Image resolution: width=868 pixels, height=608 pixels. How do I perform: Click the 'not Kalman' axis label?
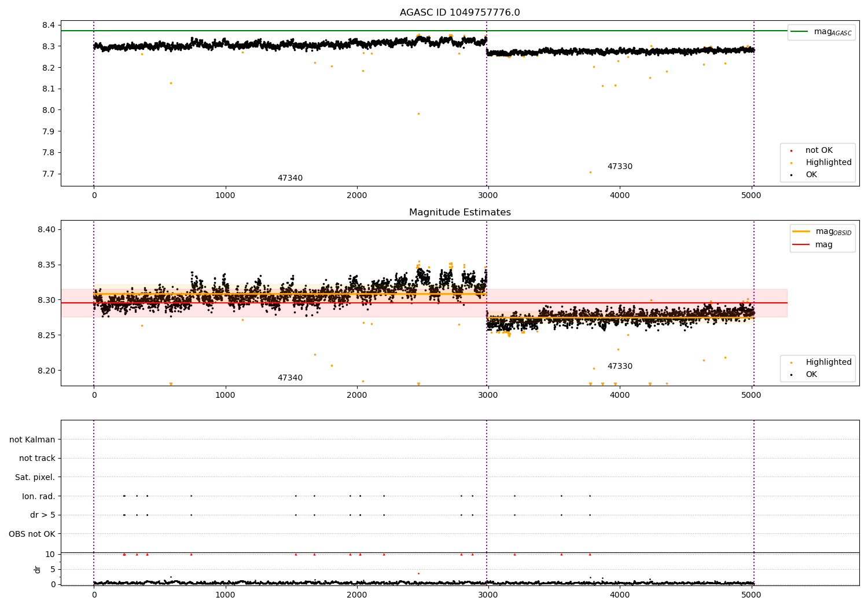pos(32,439)
